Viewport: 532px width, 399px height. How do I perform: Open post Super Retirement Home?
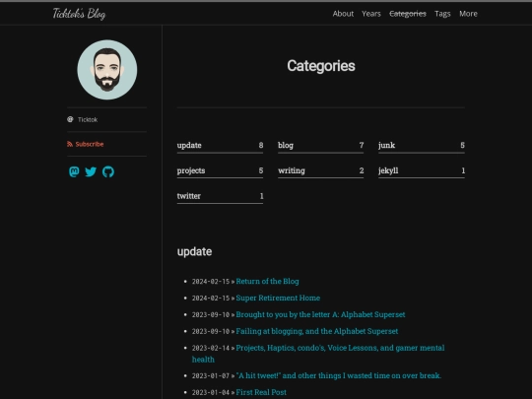(x=278, y=298)
